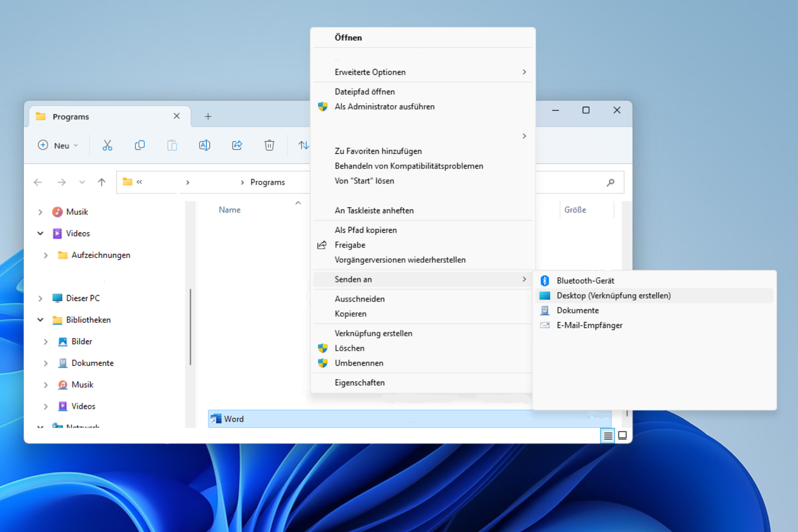Click the Rename icon in toolbar

[x=204, y=145]
